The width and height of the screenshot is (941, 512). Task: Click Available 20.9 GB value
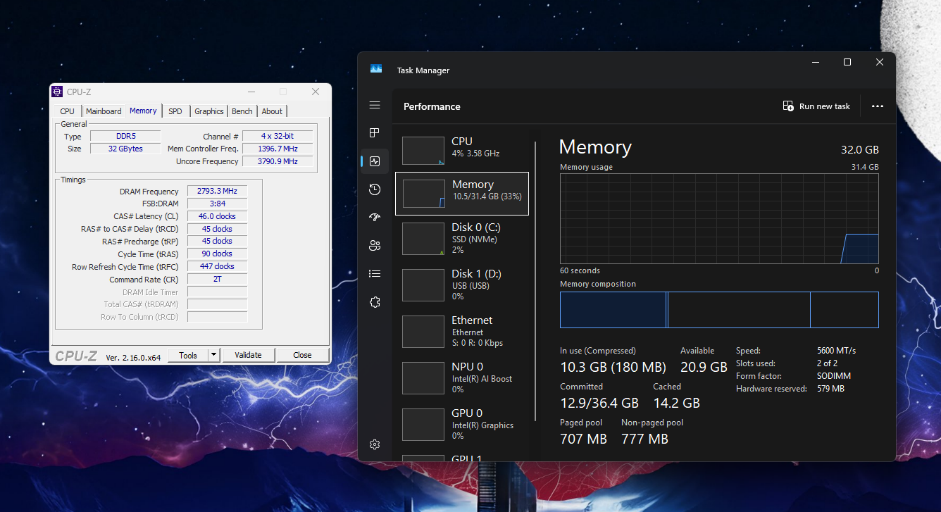(703, 367)
